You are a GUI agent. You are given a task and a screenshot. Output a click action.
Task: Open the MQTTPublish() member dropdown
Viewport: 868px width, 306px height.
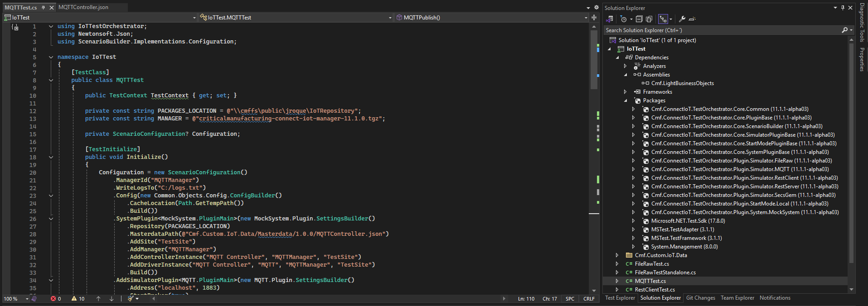pos(492,18)
